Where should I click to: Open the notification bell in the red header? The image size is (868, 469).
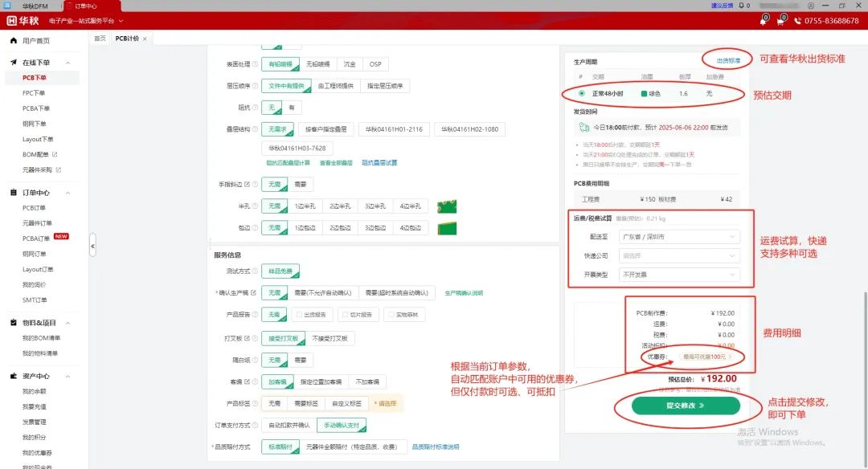tap(764, 21)
